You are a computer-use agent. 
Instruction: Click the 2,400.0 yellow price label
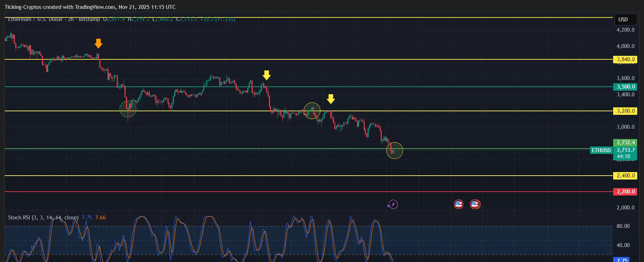coord(625,176)
